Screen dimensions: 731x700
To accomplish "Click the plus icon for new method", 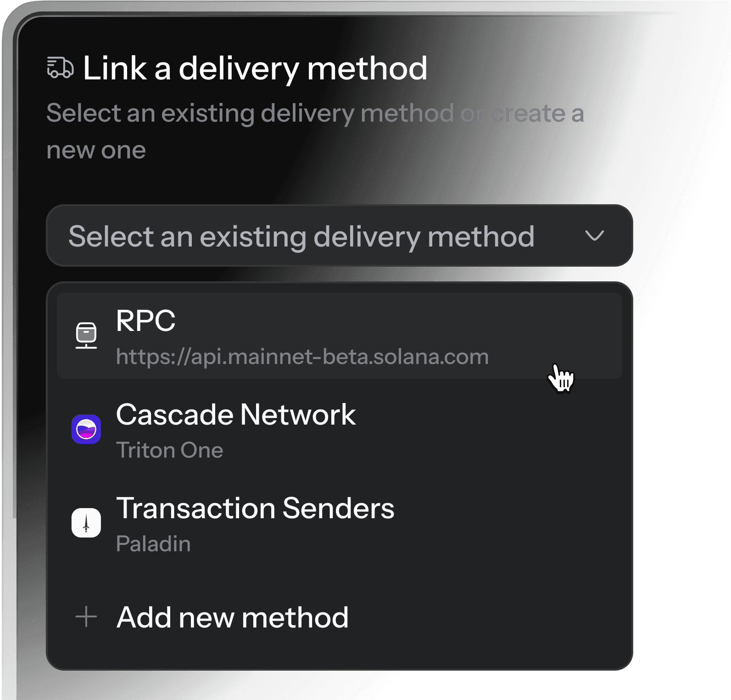I will click(86, 617).
